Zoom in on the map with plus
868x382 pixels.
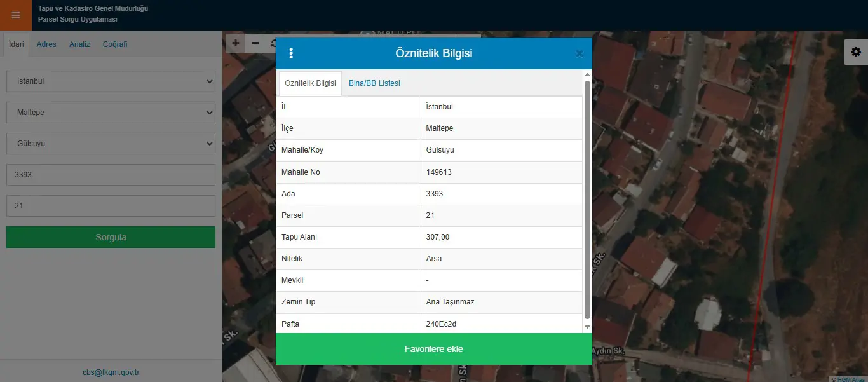click(236, 43)
